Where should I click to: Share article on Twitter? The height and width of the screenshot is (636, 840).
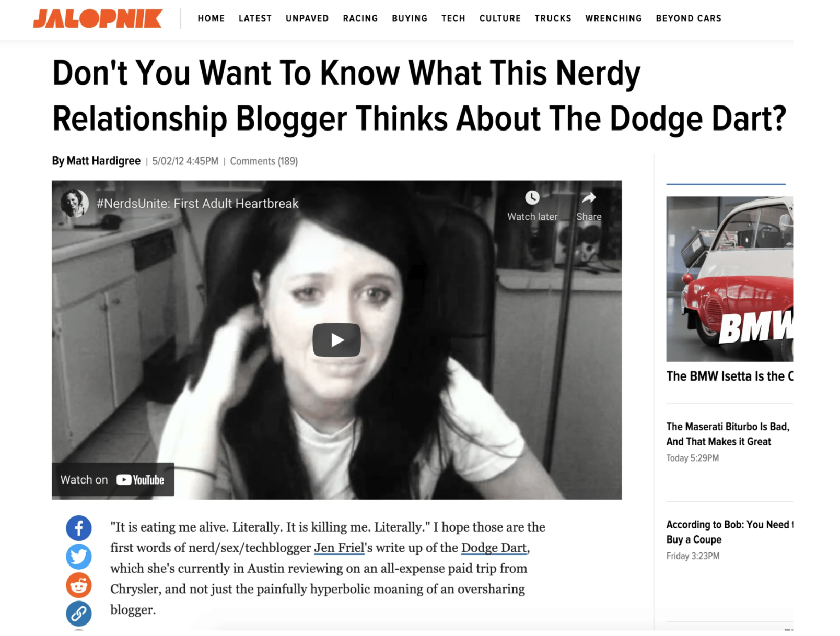(79, 557)
